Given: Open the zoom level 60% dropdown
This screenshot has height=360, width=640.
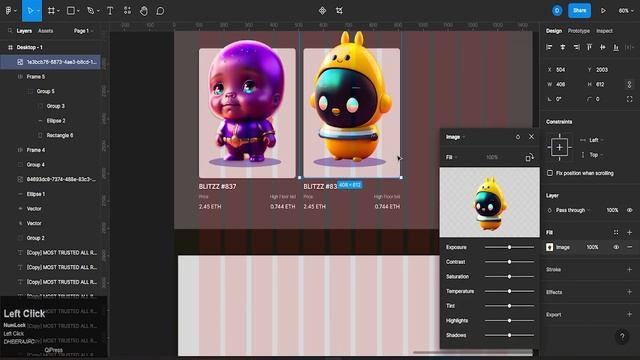Looking at the screenshot, I should pyautogui.click(x=626, y=11).
